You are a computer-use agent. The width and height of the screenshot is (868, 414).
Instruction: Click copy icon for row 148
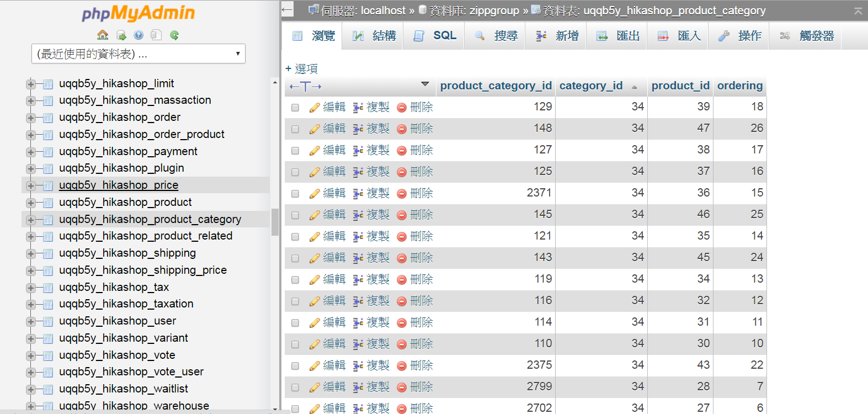358,129
